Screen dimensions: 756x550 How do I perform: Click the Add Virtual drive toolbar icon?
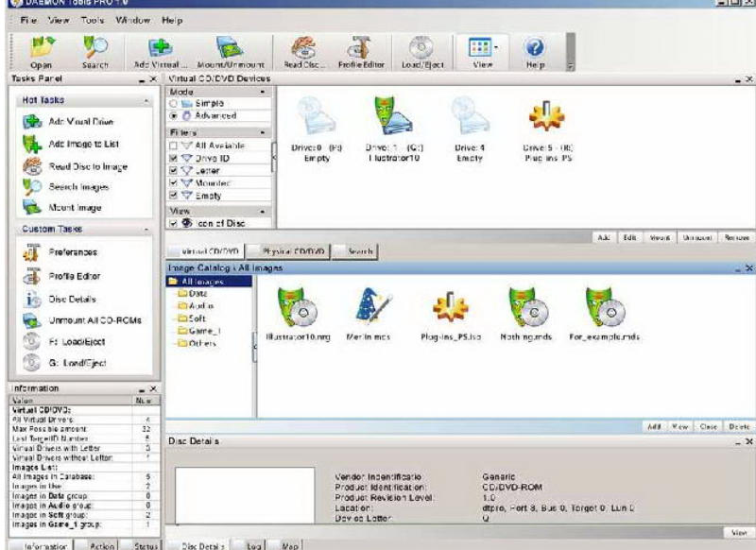[x=159, y=52]
